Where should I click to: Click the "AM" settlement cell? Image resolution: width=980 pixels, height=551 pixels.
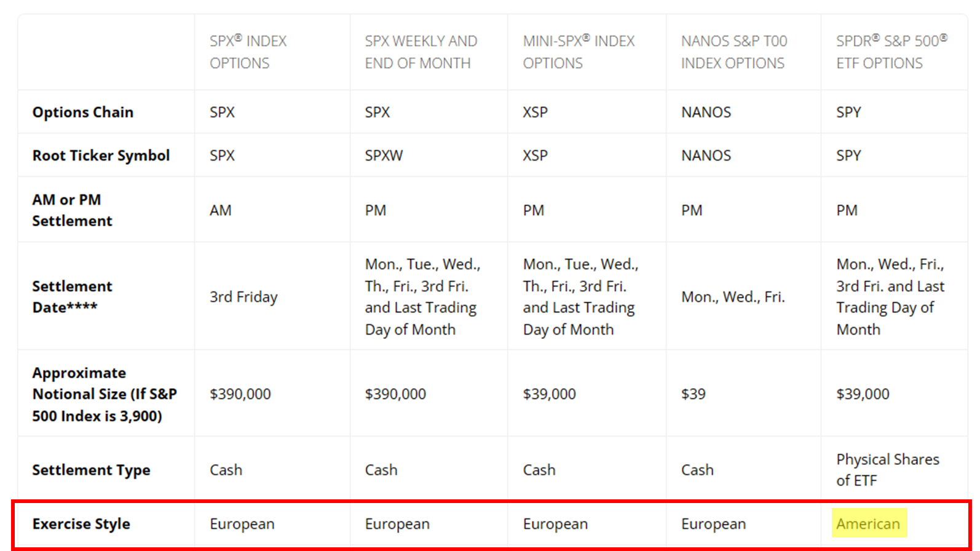coord(221,210)
